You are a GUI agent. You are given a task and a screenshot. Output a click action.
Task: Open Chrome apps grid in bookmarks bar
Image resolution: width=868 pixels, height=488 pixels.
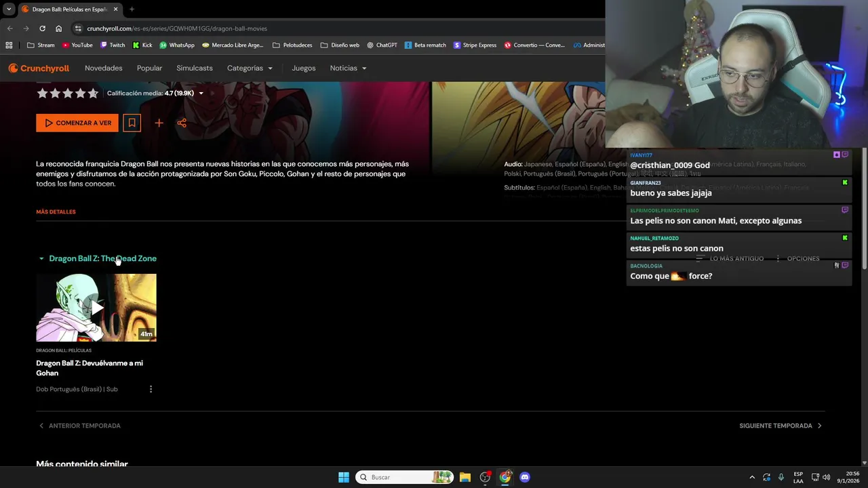click(9, 45)
